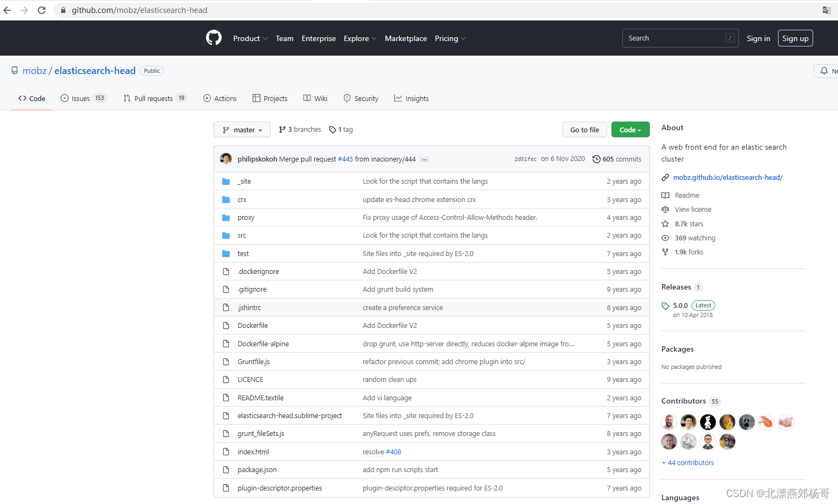Click the test folder icon
Image resolution: width=838 pixels, height=504 pixels.
226,254
